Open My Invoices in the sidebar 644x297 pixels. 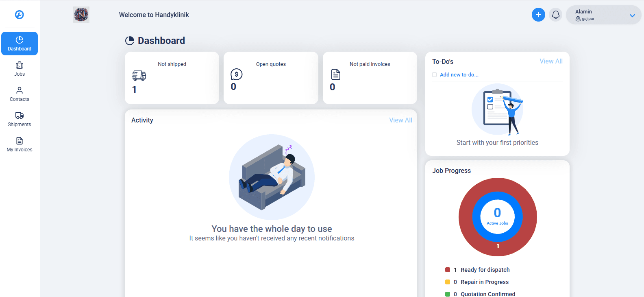pyautogui.click(x=20, y=144)
